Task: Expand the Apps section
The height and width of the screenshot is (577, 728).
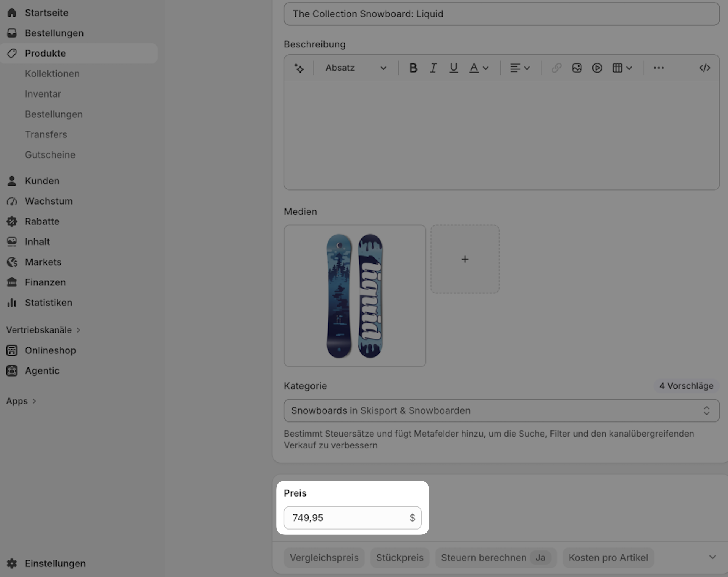Action: click(21, 401)
